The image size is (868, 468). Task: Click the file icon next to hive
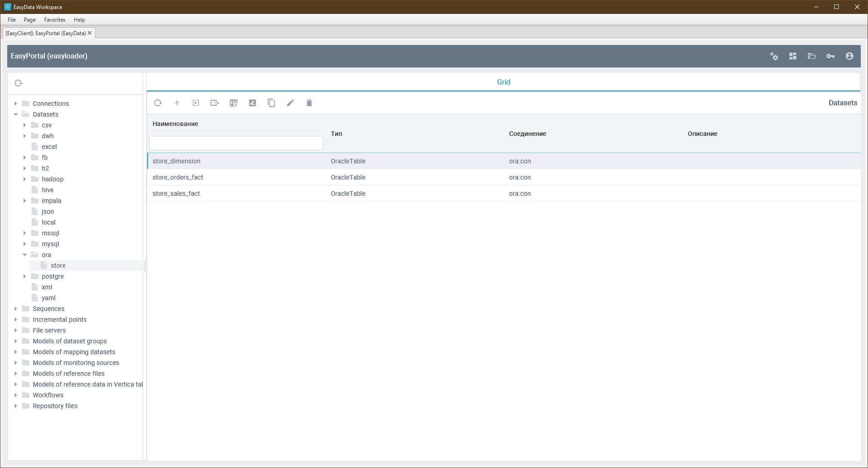(35, 190)
